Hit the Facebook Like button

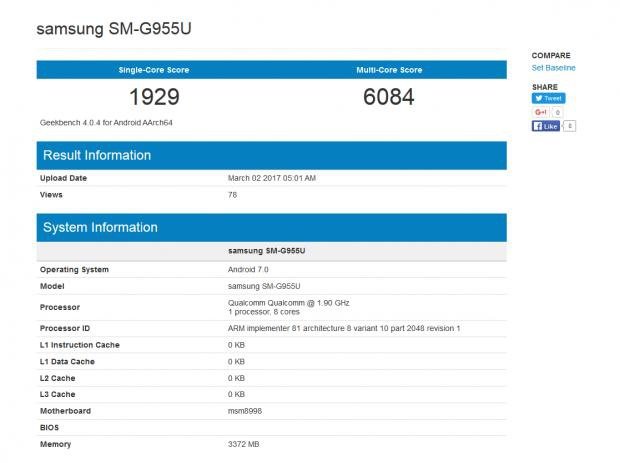(x=545, y=127)
